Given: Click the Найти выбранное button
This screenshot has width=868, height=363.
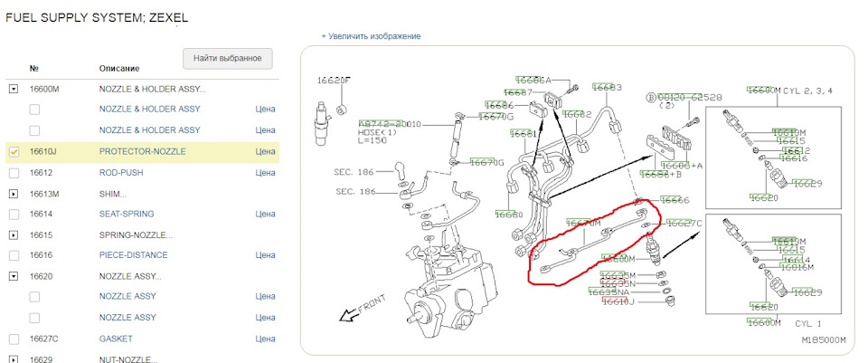Looking at the screenshot, I should pos(228,58).
